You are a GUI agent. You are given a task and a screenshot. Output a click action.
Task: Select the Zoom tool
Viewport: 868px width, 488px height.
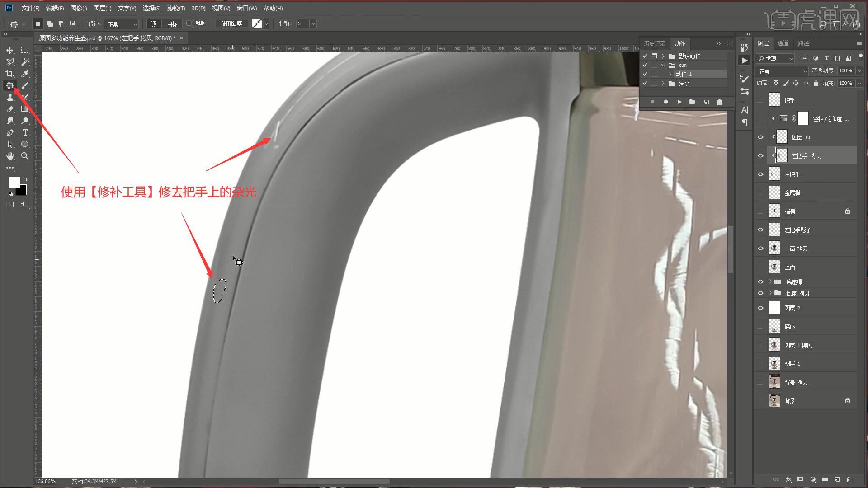25,156
